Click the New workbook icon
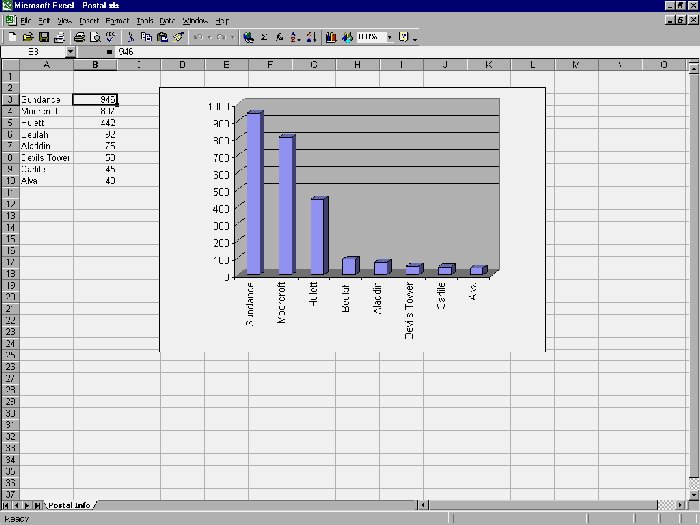Image resolution: width=700 pixels, height=525 pixels. (x=10, y=37)
